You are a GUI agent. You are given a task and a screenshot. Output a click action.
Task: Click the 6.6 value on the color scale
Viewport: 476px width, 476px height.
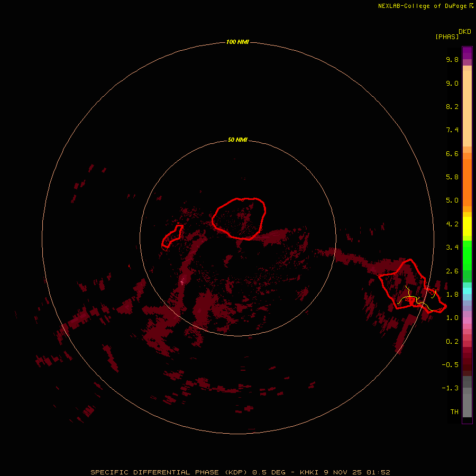click(452, 153)
